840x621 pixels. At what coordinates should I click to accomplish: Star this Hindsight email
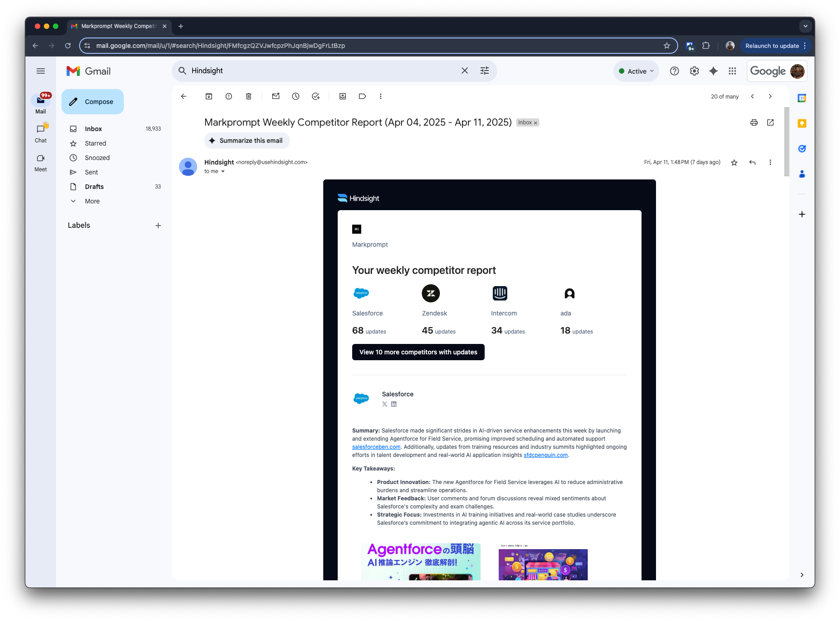(x=734, y=162)
